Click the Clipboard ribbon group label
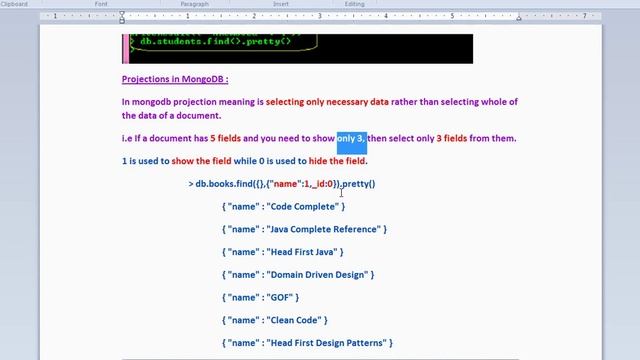Viewport: 640px width, 360px height. coord(14,4)
